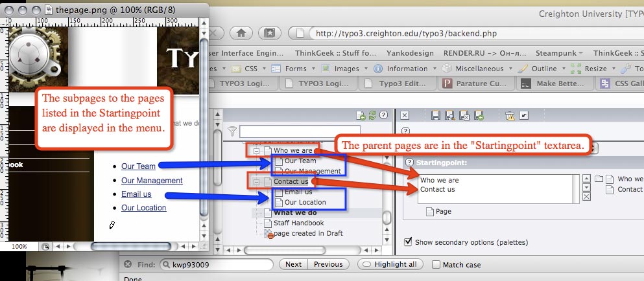Switch to the Parature Cu... browser tab

click(477, 83)
